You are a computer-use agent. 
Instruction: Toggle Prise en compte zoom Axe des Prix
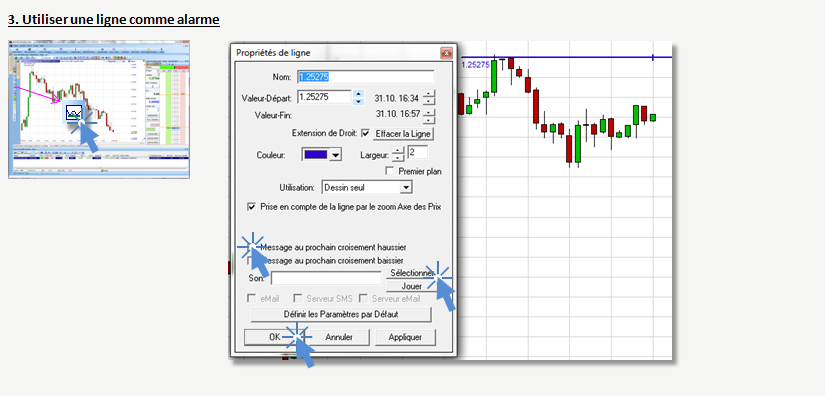(251, 207)
